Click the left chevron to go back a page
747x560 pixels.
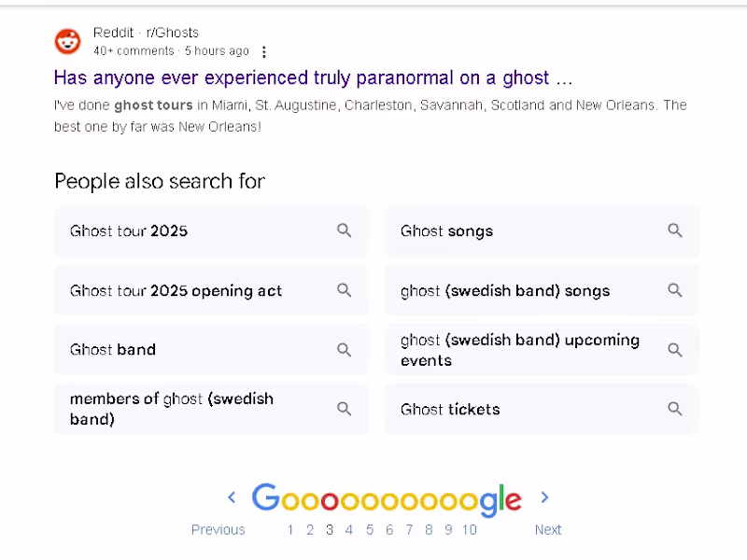coord(232,497)
